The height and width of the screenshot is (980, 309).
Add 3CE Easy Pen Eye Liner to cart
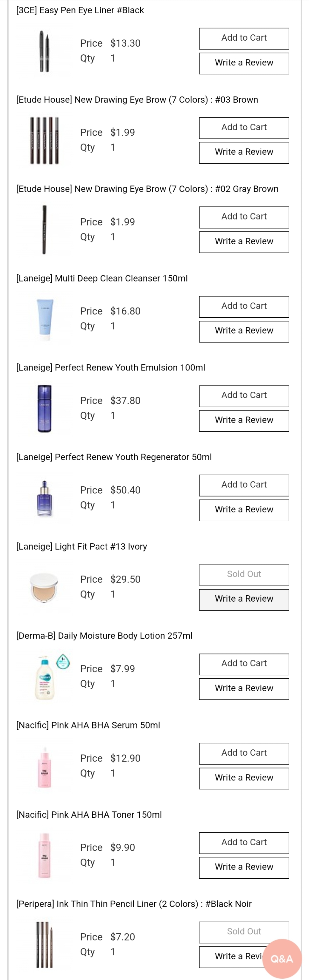244,38
